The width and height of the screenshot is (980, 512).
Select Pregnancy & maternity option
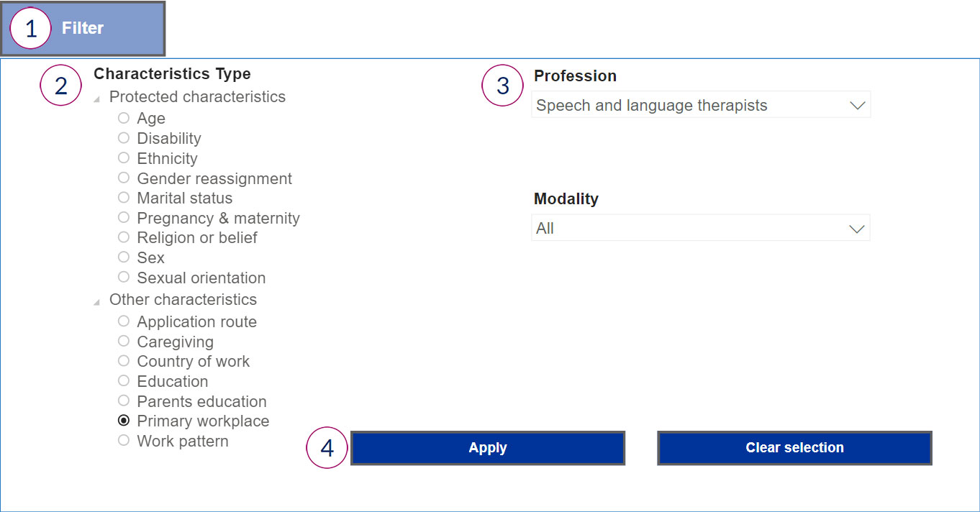click(x=124, y=217)
